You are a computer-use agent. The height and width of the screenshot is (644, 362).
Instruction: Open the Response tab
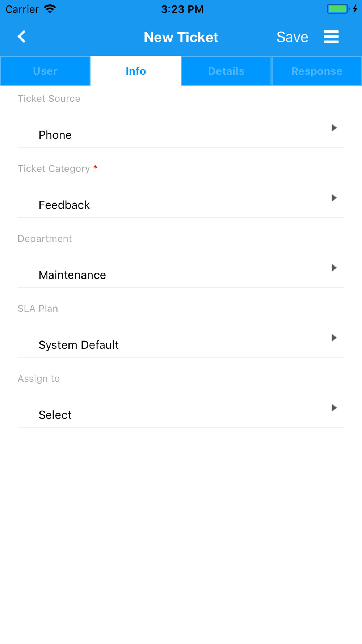pos(317,71)
